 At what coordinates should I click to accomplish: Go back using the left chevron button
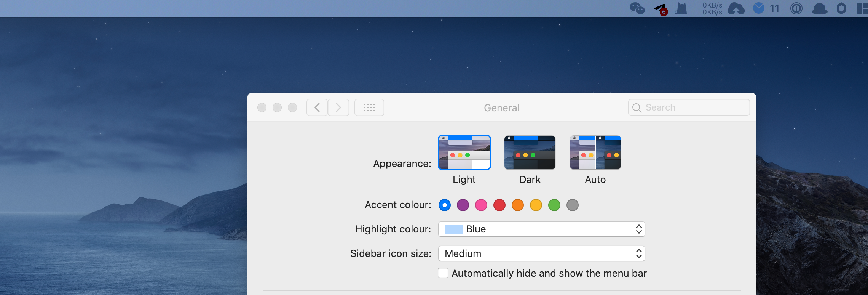(x=317, y=107)
